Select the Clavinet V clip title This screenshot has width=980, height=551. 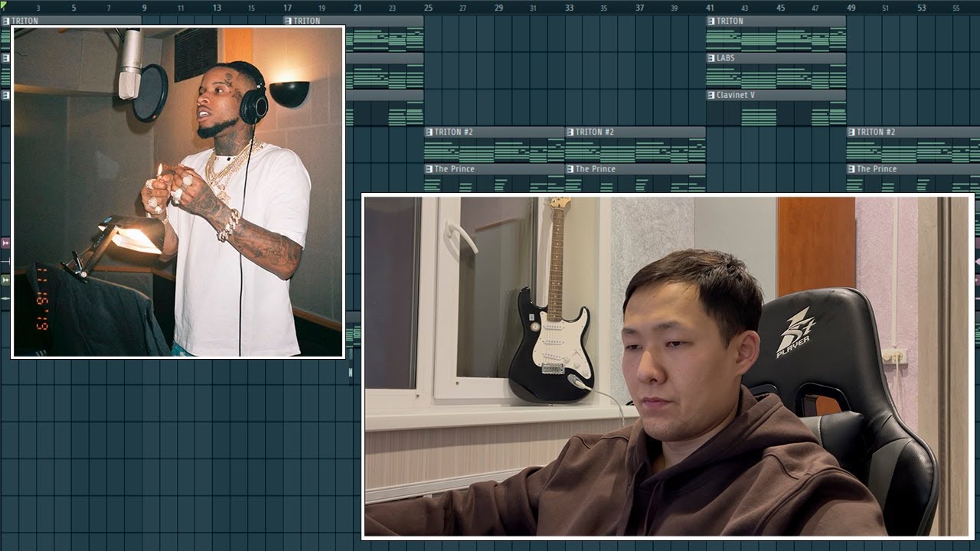coord(736,95)
